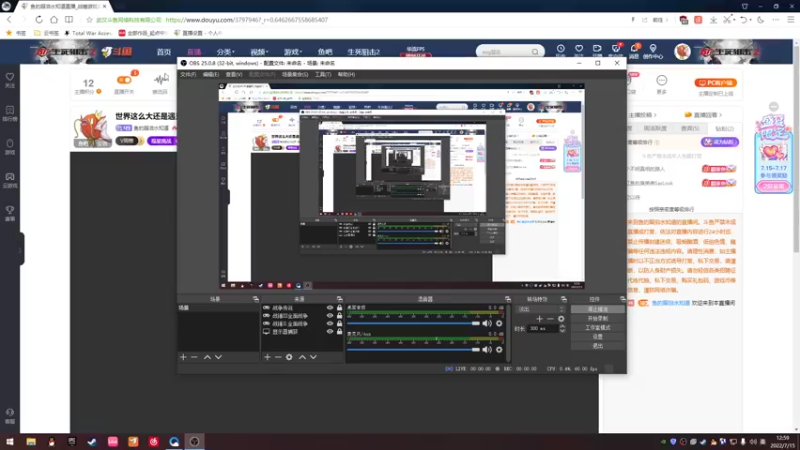
Task: Move the selected source down
Action: click(x=313, y=357)
